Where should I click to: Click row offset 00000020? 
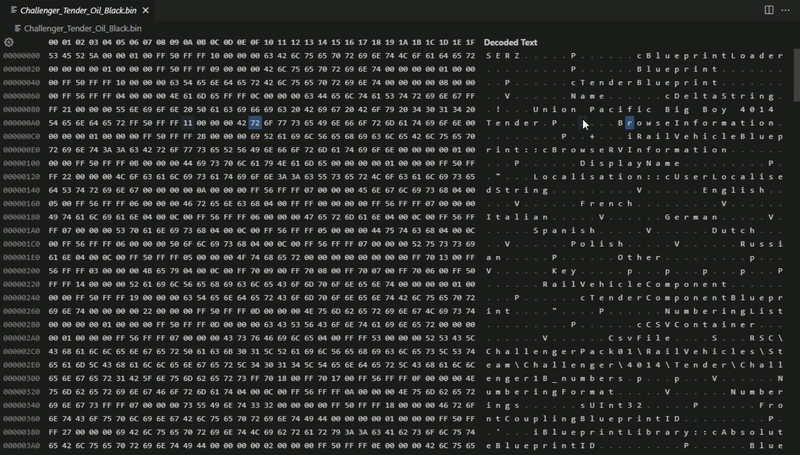coord(21,69)
